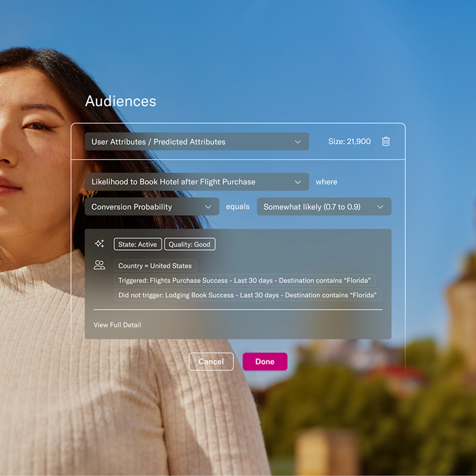
Task: Change the Somewhat likely (0.7 to 0.9) value
Action: pos(324,207)
